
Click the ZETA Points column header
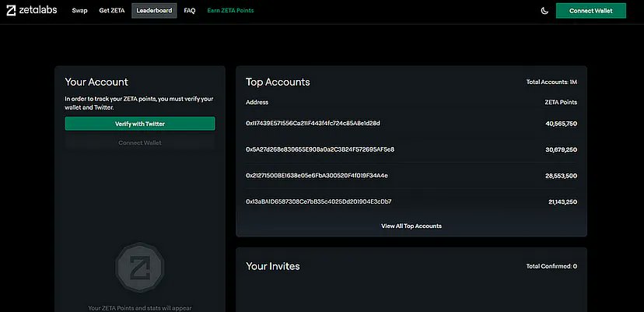[x=561, y=103]
